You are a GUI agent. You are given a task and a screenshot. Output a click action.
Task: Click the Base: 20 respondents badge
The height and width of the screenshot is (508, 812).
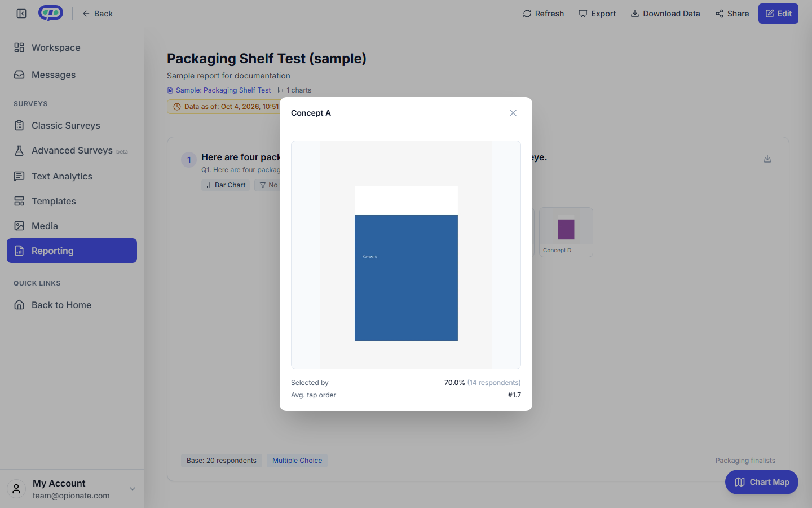222,461
